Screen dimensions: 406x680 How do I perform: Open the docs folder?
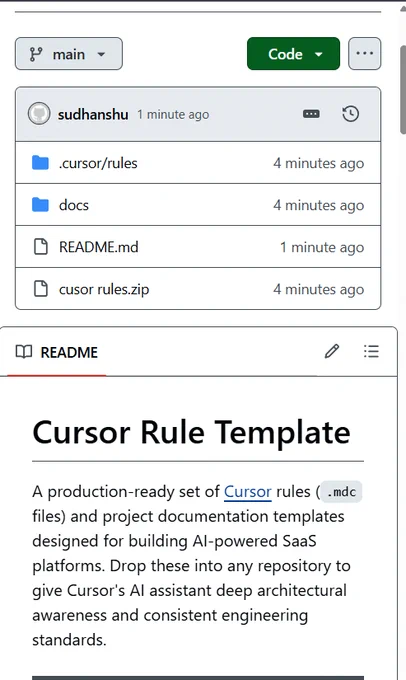74,205
